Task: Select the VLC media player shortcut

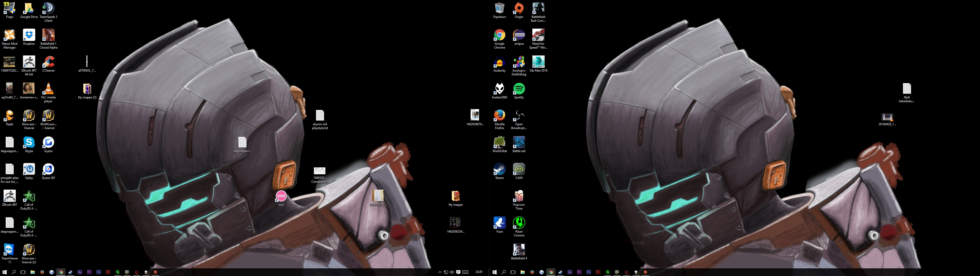Action: coord(48,93)
